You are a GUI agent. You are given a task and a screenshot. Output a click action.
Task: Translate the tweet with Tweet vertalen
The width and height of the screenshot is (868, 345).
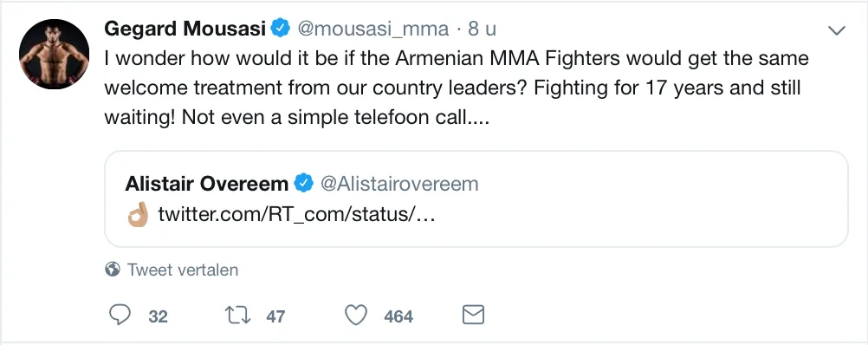click(x=183, y=270)
